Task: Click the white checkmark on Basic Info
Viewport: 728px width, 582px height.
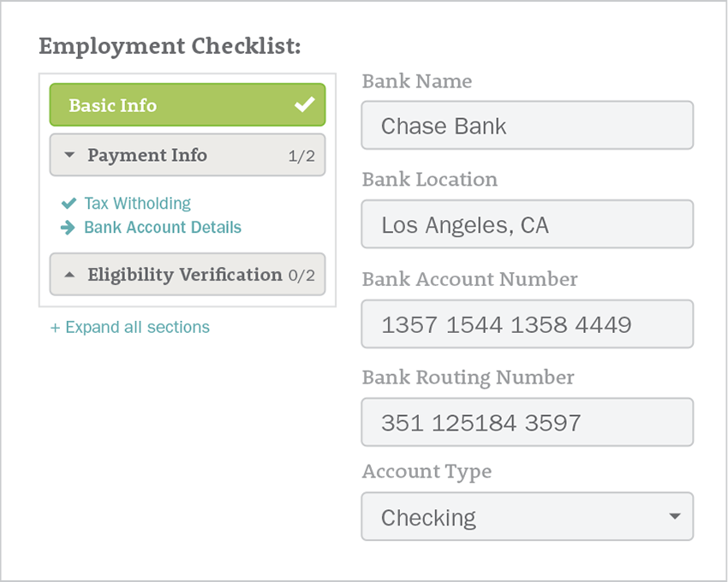Action: pyautogui.click(x=305, y=105)
